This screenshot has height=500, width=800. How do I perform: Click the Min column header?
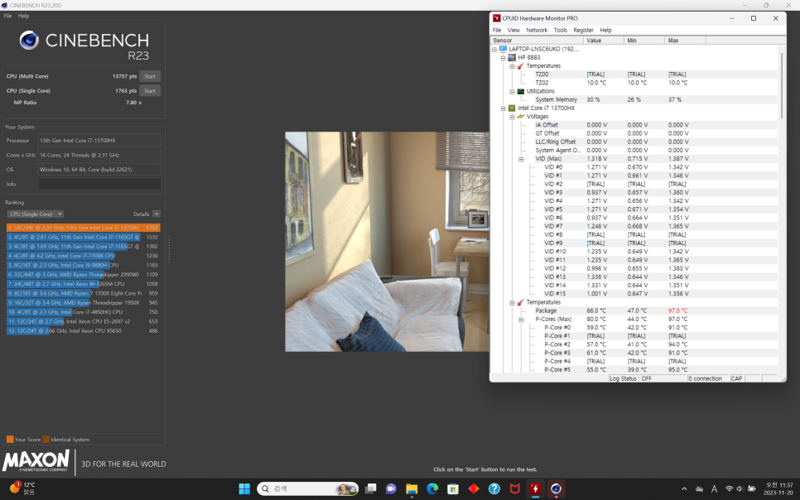[x=644, y=40]
